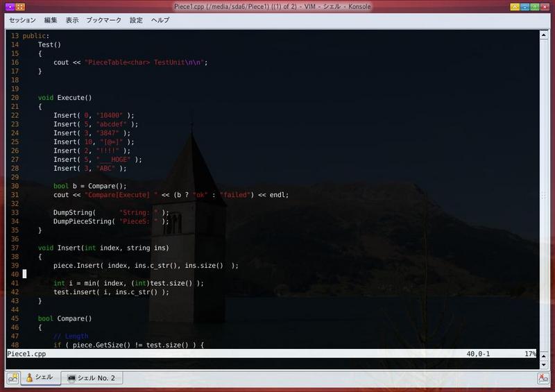This screenshot has width=555, height=392.
Task: Click the window title text Piece1.cpp - VIM
Action: pyautogui.click(x=272, y=6)
